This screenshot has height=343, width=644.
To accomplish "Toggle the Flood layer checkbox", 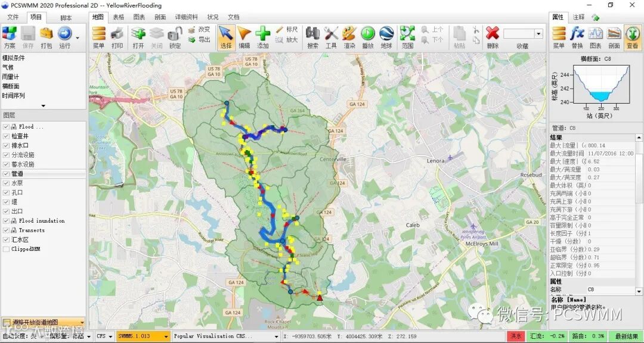I will pos(6,127).
